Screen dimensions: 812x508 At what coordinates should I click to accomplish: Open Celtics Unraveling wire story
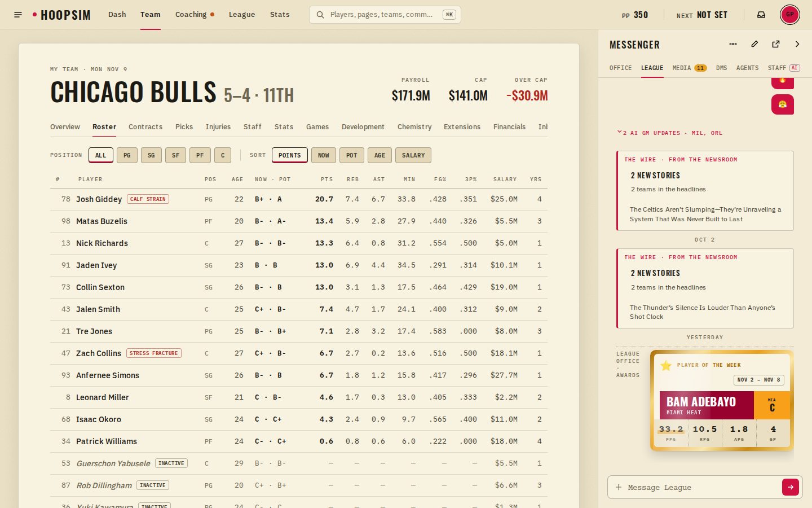tap(705, 214)
